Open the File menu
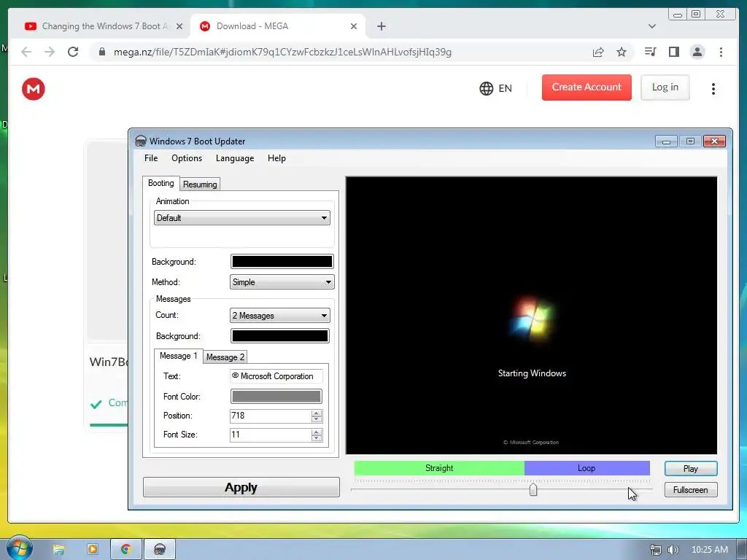 tap(151, 158)
